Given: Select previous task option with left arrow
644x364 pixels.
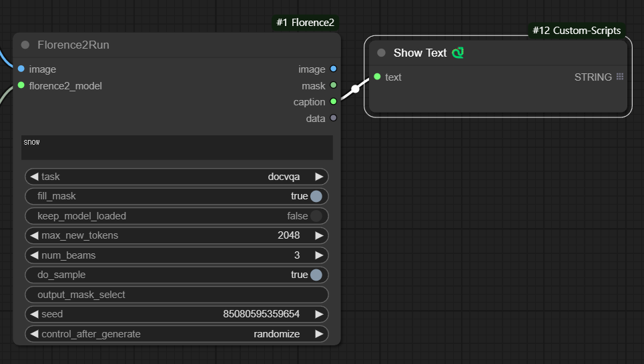Looking at the screenshot, I should (x=34, y=177).
